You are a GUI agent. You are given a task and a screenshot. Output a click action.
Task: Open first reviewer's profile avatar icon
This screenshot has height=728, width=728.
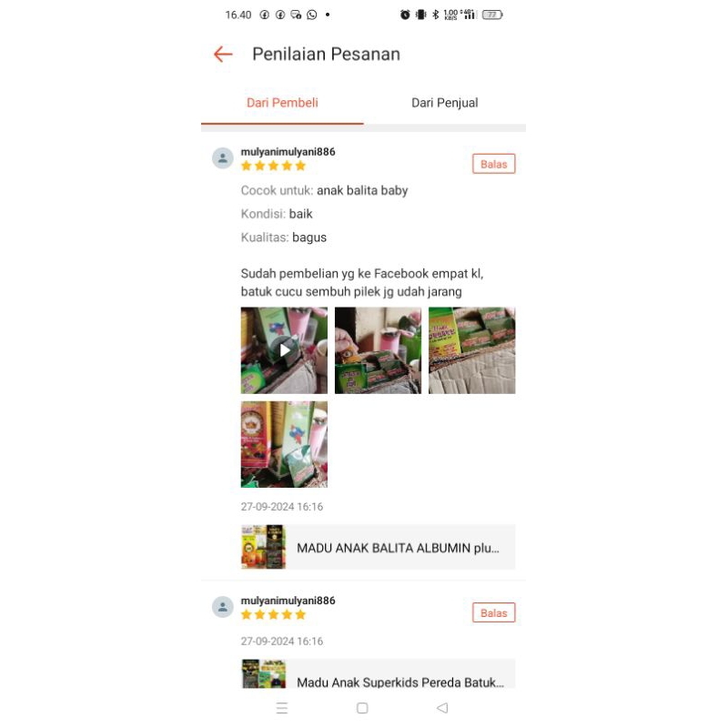(x=223, y=158)
